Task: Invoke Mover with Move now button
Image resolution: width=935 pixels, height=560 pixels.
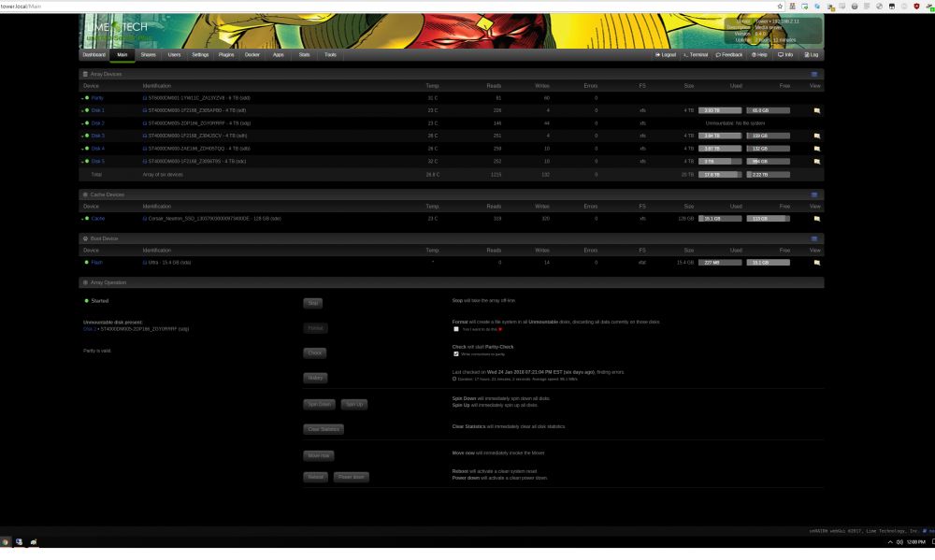Action: (319, 455)
